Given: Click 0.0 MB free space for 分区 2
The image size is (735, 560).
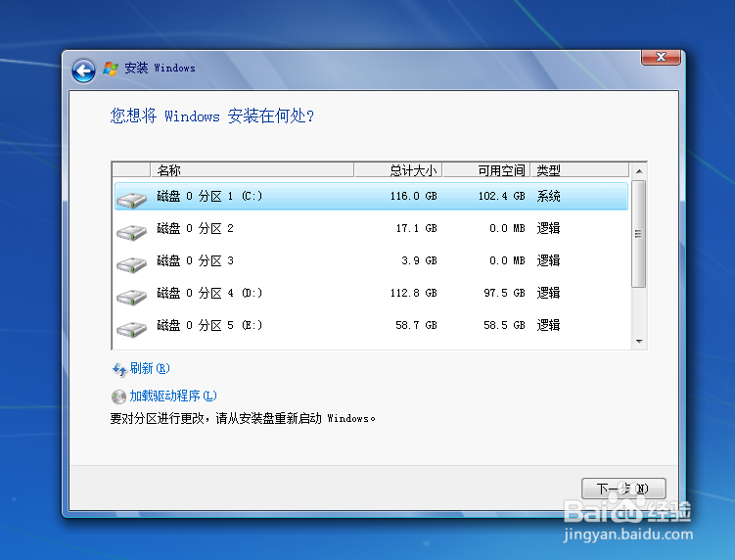Looking at the screenshot, I should point(507,228).
